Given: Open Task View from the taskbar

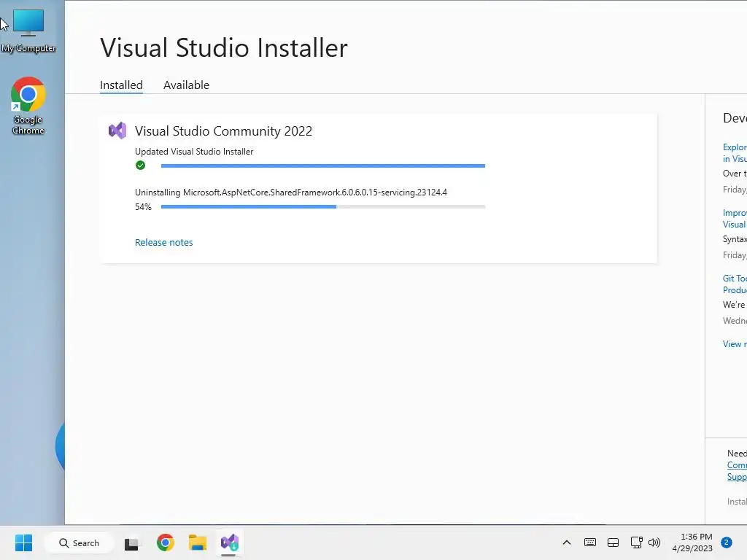Looking at the screenshot, I should pos(131,543).
